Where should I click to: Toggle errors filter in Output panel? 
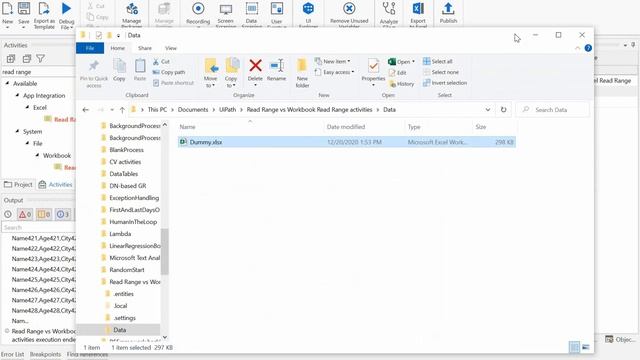coord(25,214)
